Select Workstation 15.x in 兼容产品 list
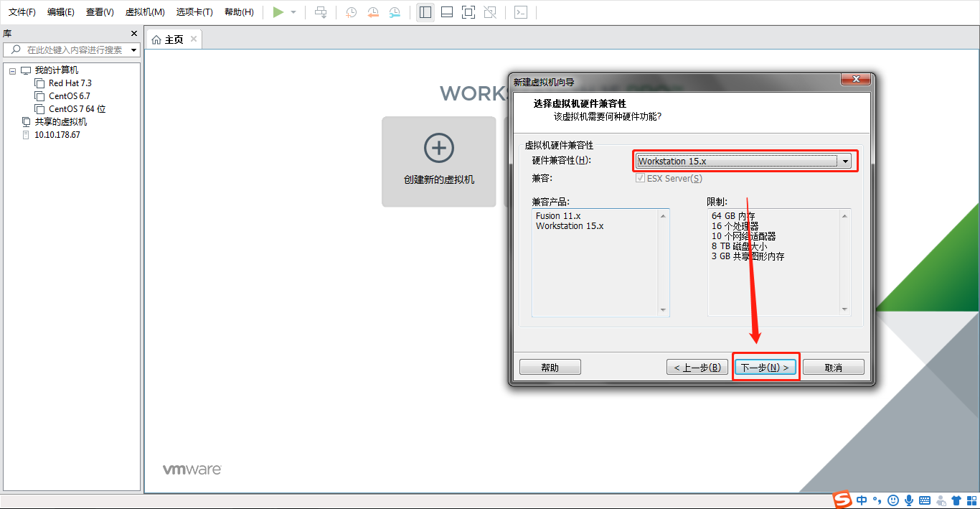The height and width of the screenshot is (509, 980). (570, 226)
